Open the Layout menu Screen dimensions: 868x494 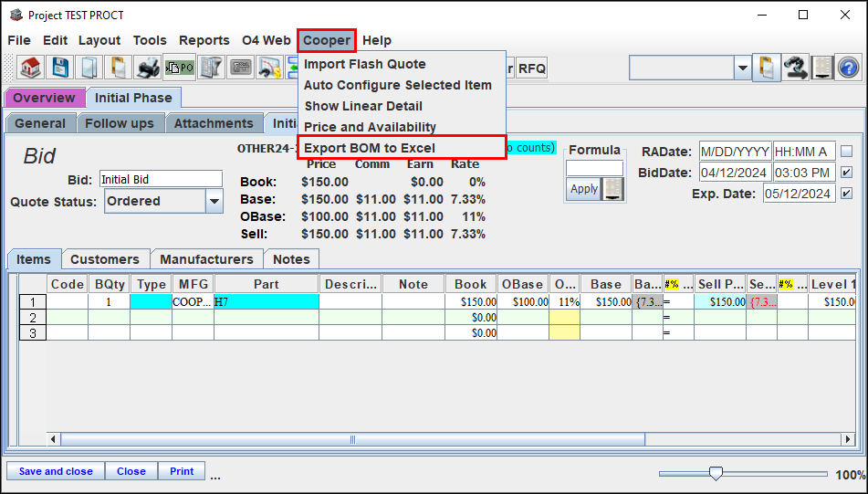pos(99,40)
